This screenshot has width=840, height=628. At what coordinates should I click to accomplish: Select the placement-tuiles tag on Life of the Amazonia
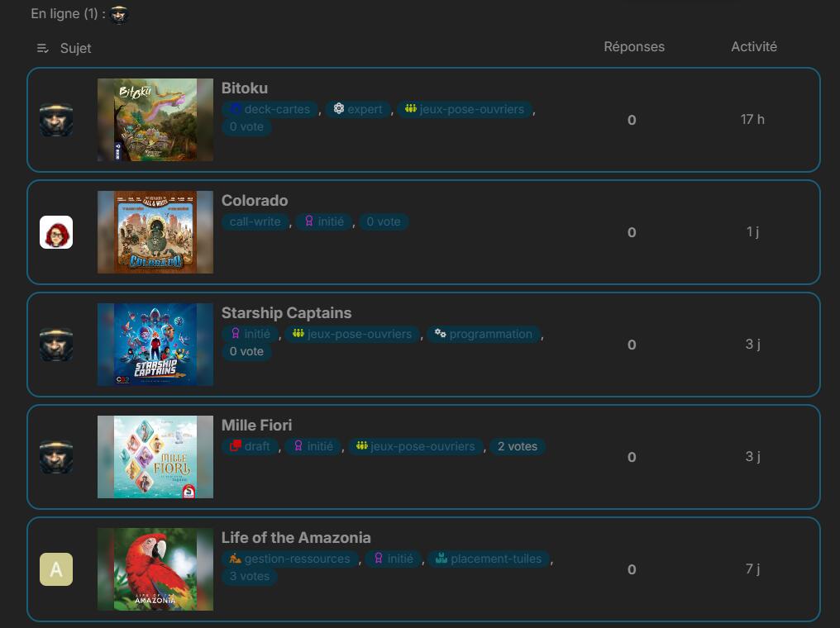coord(489,559)
